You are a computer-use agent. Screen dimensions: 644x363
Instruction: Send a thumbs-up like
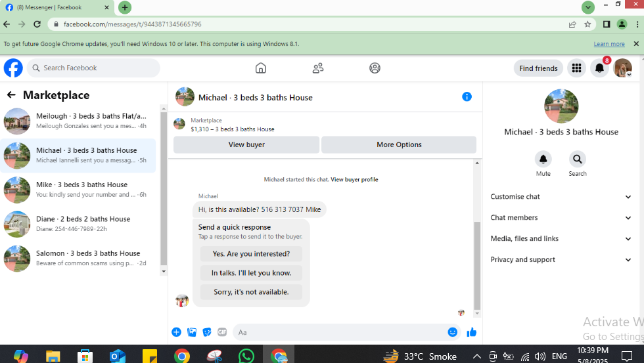pos(472,332)
